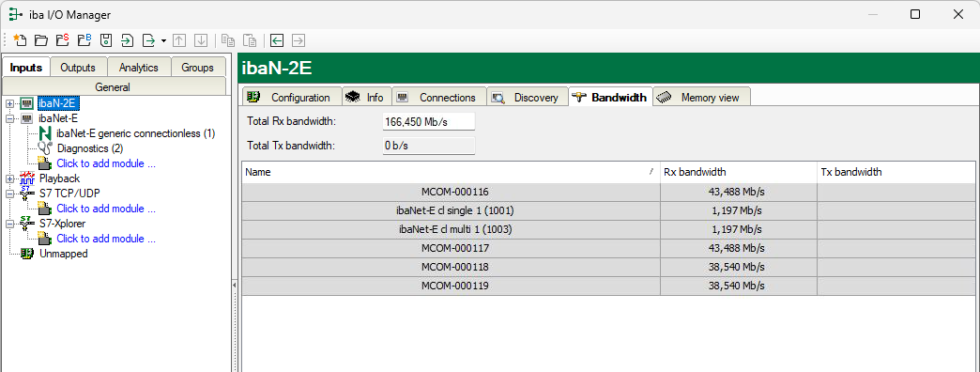Open the Memory view tab
Image resolution: width=980 pixels, height=372 pixels.
pos(702,97)
